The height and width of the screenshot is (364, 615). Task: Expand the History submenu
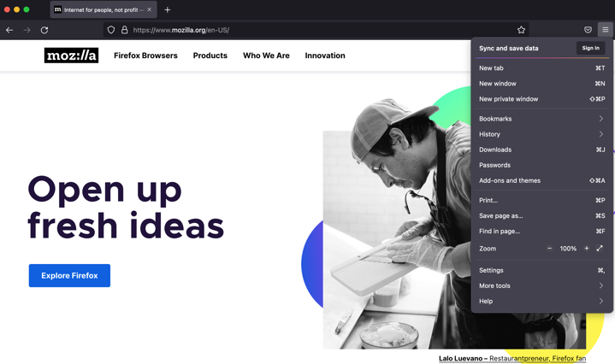click(x=541, y=134)
